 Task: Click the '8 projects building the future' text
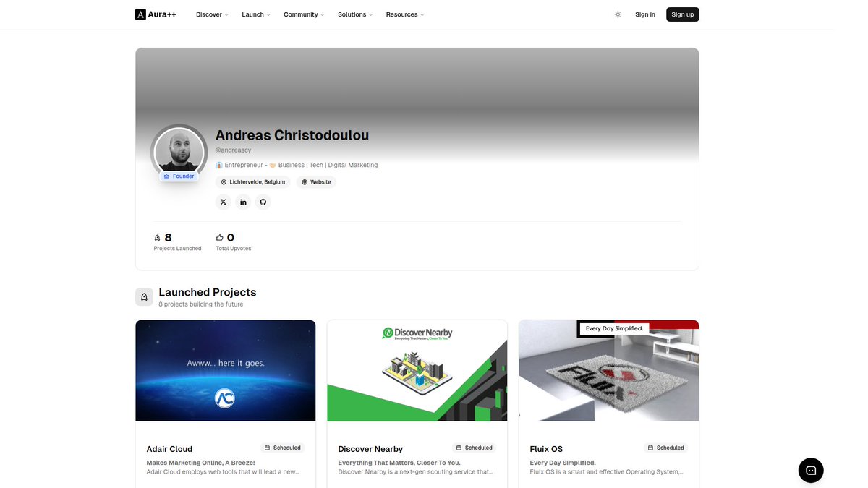201,304
